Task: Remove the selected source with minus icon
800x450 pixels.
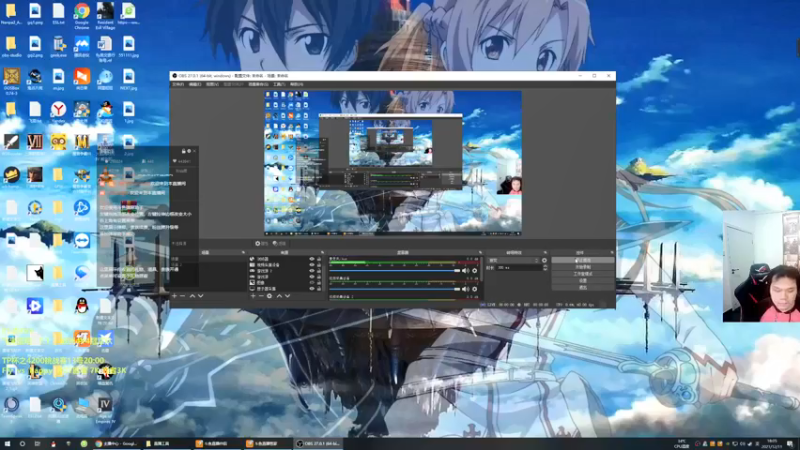Action: pyautogui.click(x=261, y=296)
